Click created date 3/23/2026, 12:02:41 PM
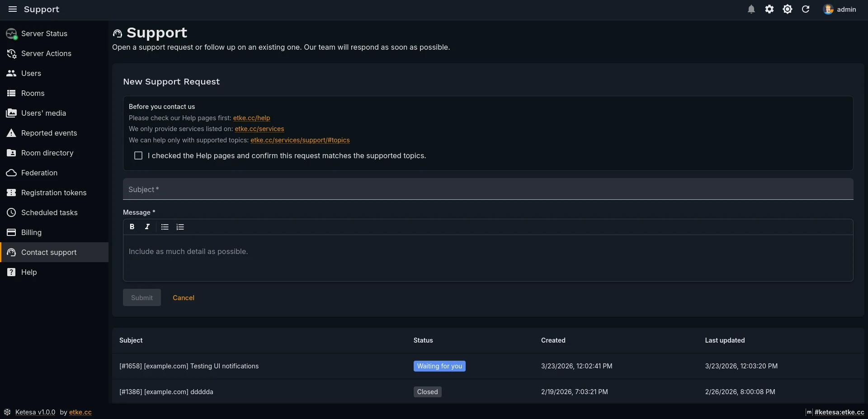This screenshot has width=868, height=419. pyautogui.click(x=577, y=366)
